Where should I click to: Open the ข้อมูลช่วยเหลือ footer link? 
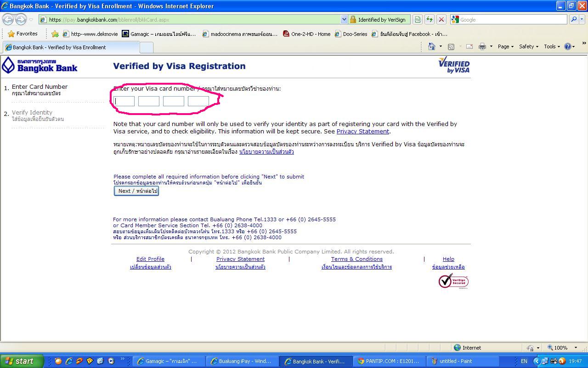point(448,267)
